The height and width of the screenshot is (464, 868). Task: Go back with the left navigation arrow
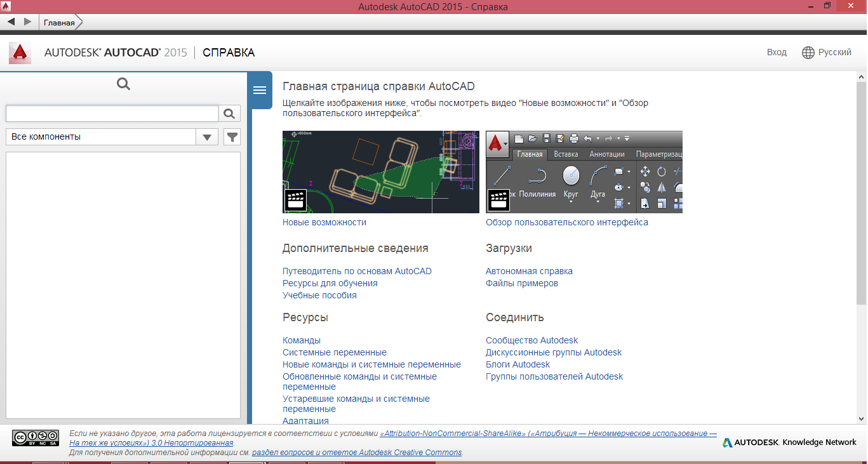coord(11,22)
